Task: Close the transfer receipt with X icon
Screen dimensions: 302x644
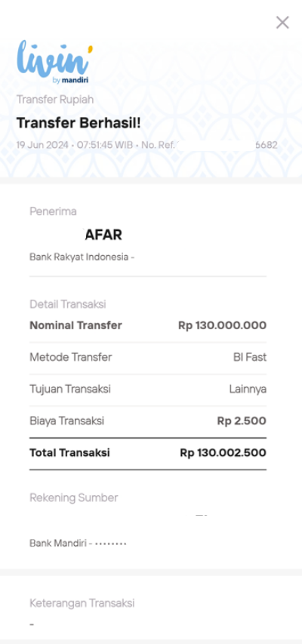Action: (x=282, y=23)
